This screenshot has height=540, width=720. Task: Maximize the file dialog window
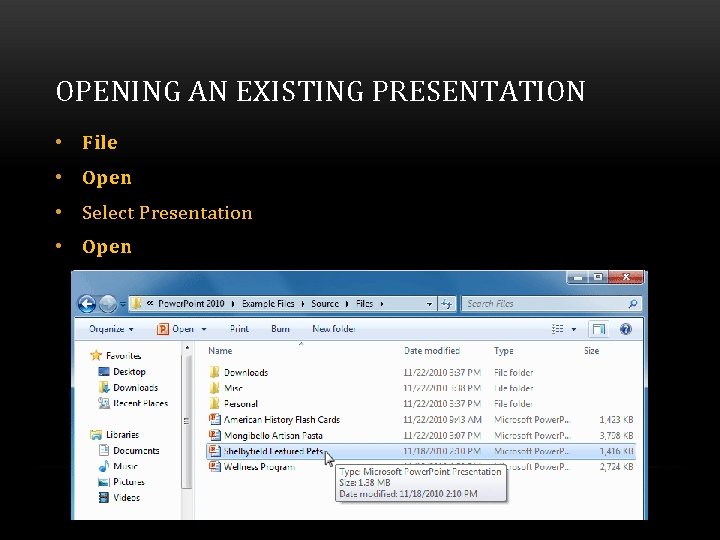click(x=597, y=277)
